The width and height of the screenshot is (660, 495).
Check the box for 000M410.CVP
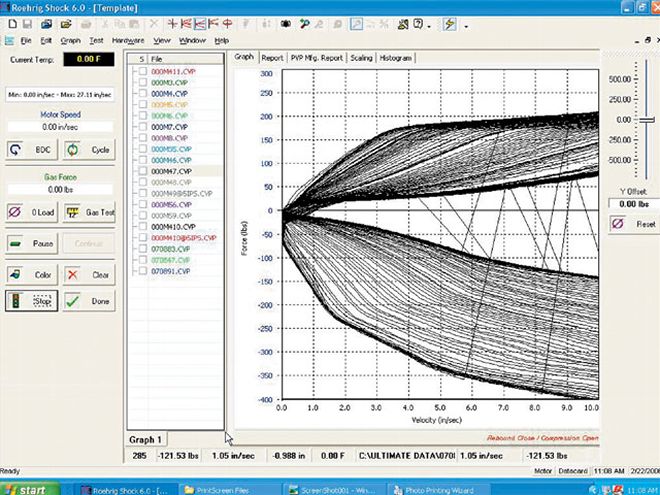pos(143,226)
